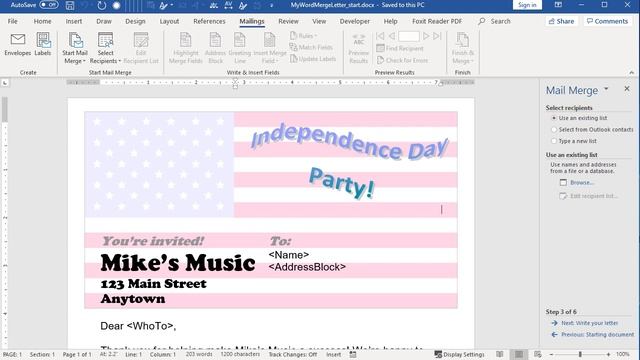Open the Labels tool
This screenshot has height=360, width=640.
click(x=43, y=44)
